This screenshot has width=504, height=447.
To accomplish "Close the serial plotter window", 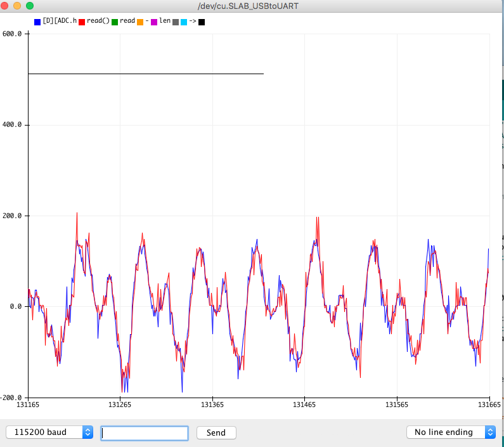I will (x=4, y=6).
